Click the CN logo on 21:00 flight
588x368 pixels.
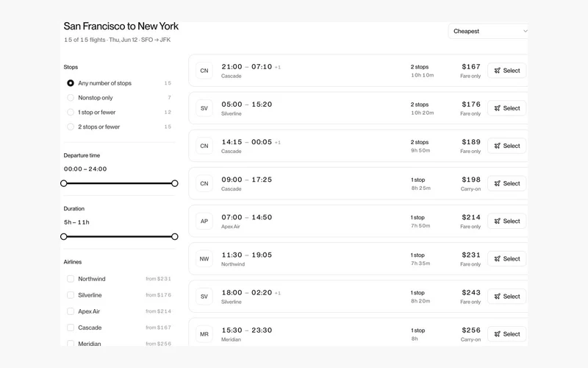[204, 71]
